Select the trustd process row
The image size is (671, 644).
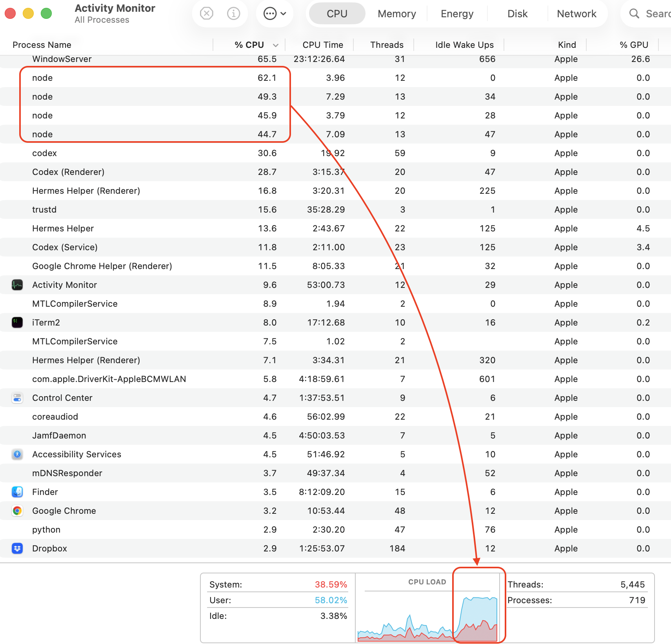click(x=335, y=209)
